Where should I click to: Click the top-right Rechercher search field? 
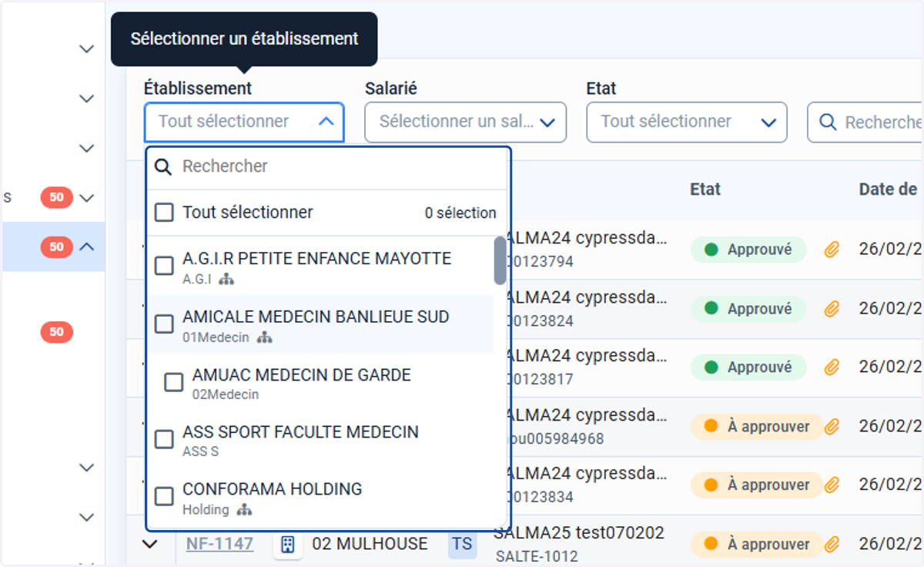point(866,122)
